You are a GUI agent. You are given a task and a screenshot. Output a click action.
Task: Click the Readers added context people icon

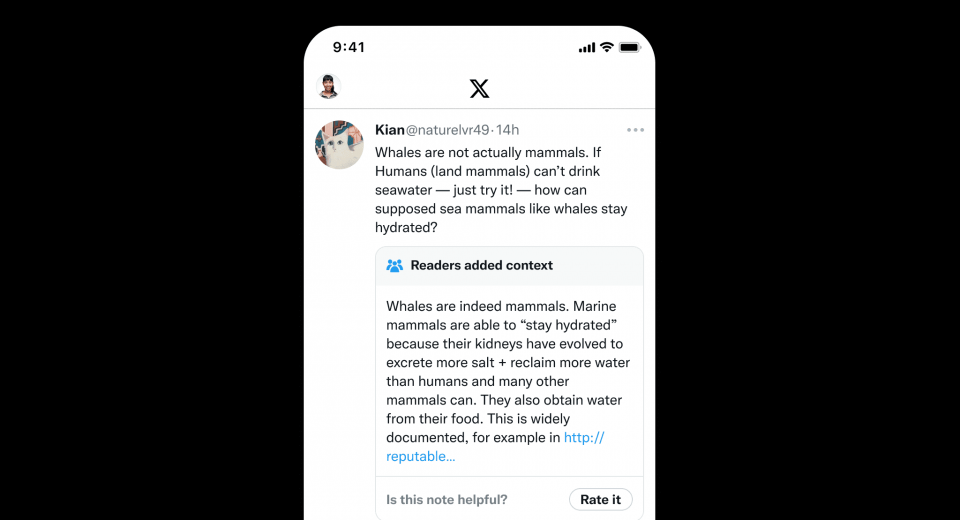[x=395, y=265]
